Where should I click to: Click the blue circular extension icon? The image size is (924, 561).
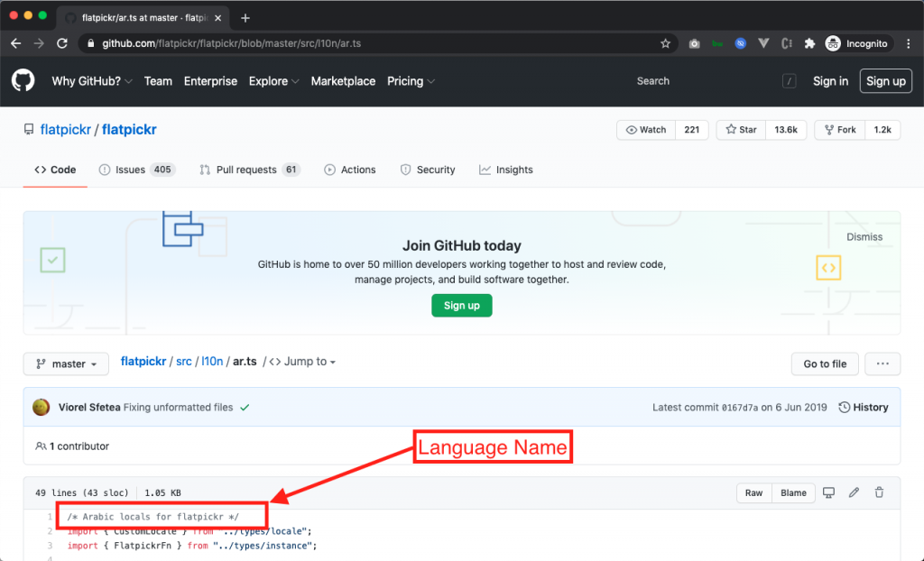click(x=741, y=43)
